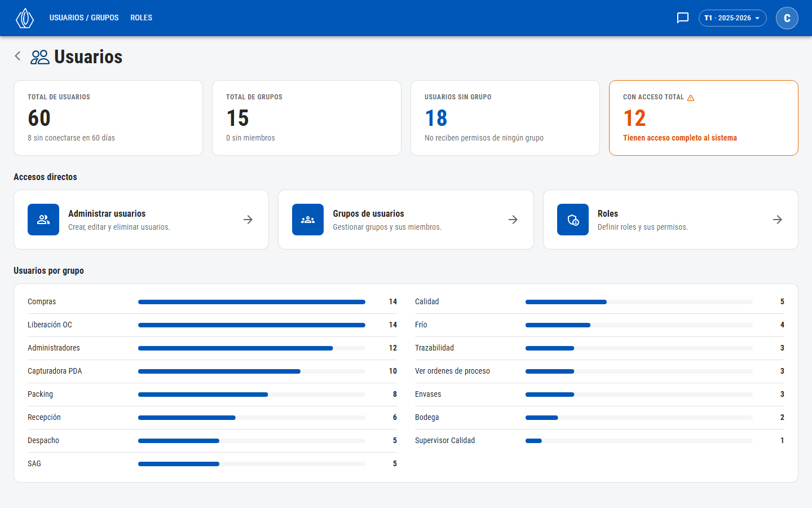Click the Con Acceso Total card text
The height and width of the screenshot is (508, 812).
click(x=680, y=138)
